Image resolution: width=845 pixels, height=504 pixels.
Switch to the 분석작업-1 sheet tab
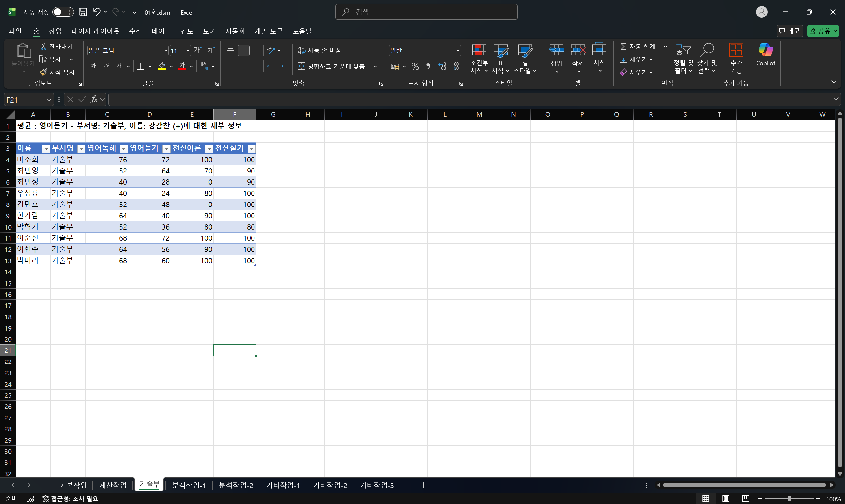point(189,485)
